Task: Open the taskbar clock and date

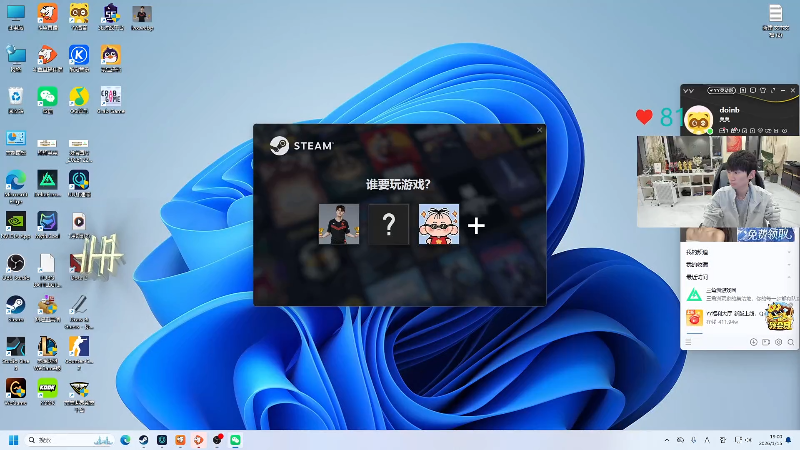Action: click(x=770, y=440)
